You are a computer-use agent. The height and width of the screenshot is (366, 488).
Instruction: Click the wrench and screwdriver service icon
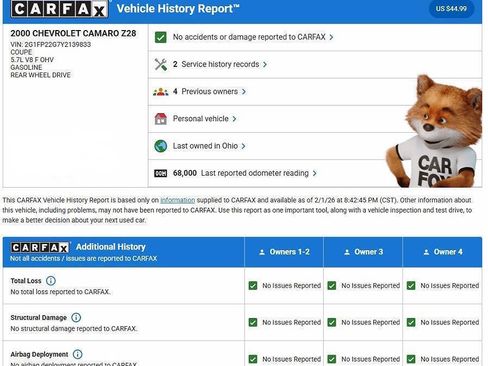click(x=161, y=64)
